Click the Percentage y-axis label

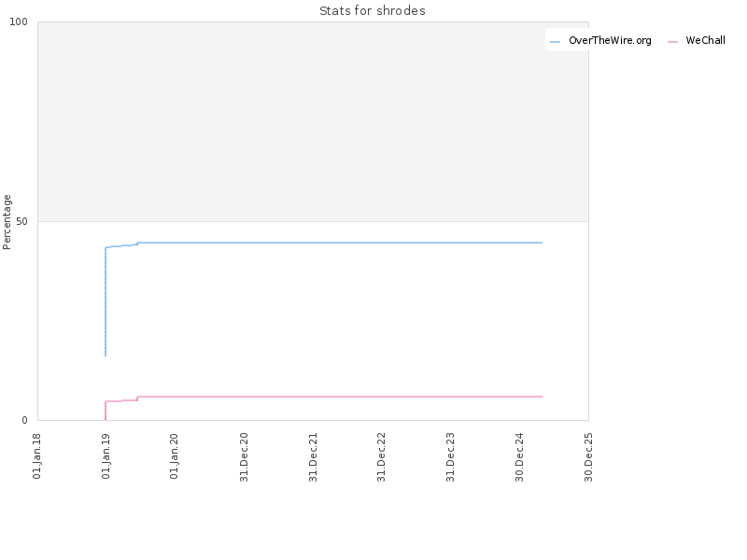[x=7, y=222]
